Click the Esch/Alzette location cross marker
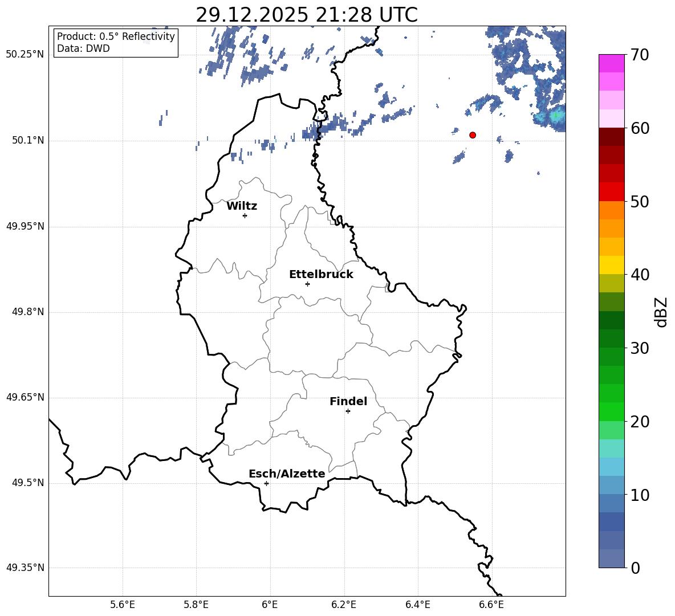Image resolution: width=675 pixels, height=616 pixels. click(x=266, y=483)
